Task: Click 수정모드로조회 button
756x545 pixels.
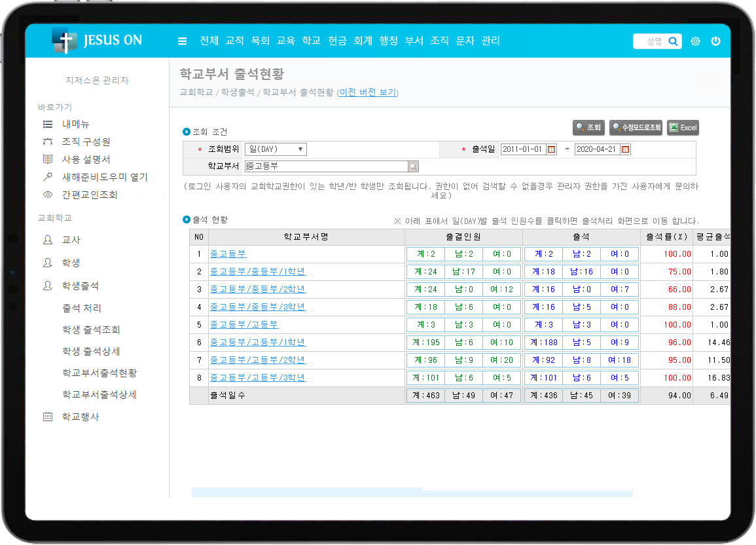Action: [636, 128]
